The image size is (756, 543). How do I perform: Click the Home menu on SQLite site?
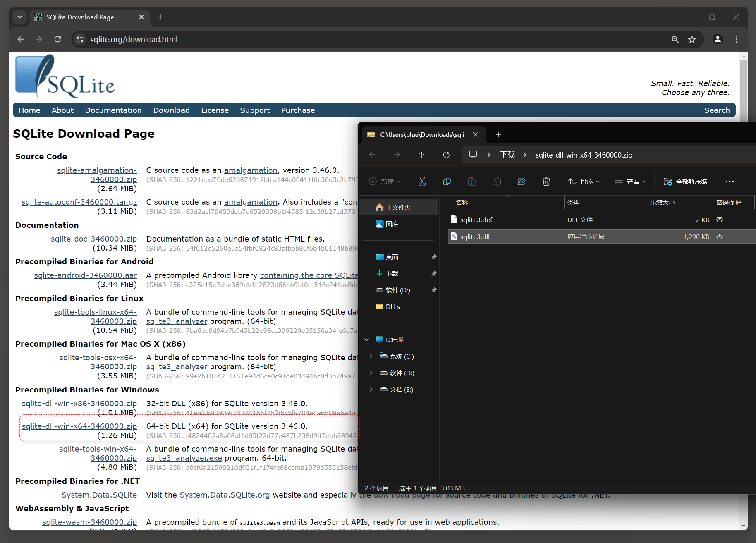(x=29, y=110)
